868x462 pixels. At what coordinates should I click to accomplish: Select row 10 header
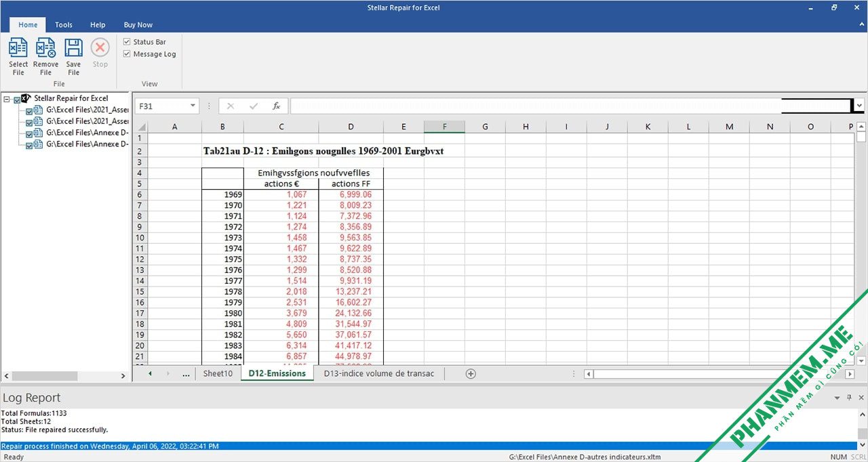140,238
